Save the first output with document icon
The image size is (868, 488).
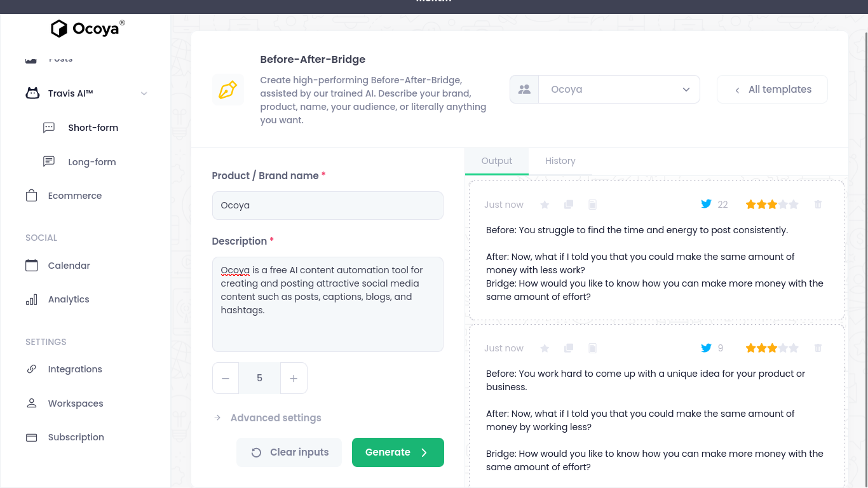[x=592, y=205]
